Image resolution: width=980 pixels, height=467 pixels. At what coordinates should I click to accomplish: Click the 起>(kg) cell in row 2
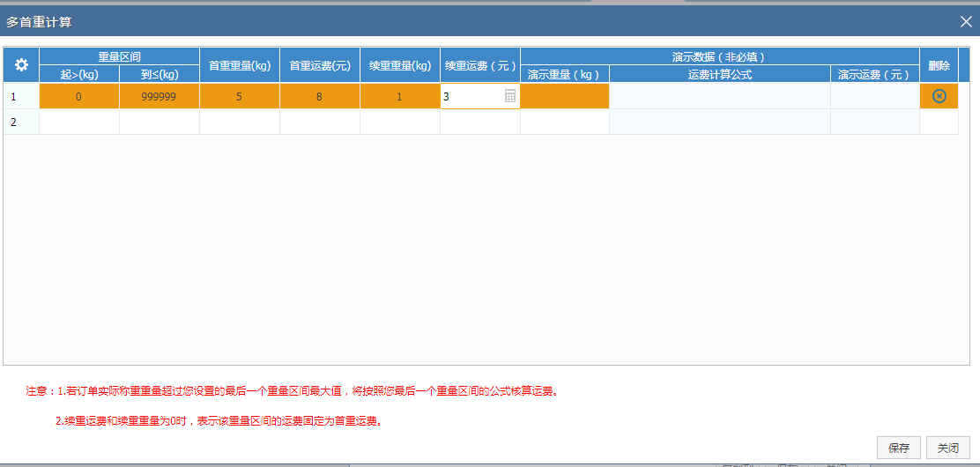click(x=79, y=122)
